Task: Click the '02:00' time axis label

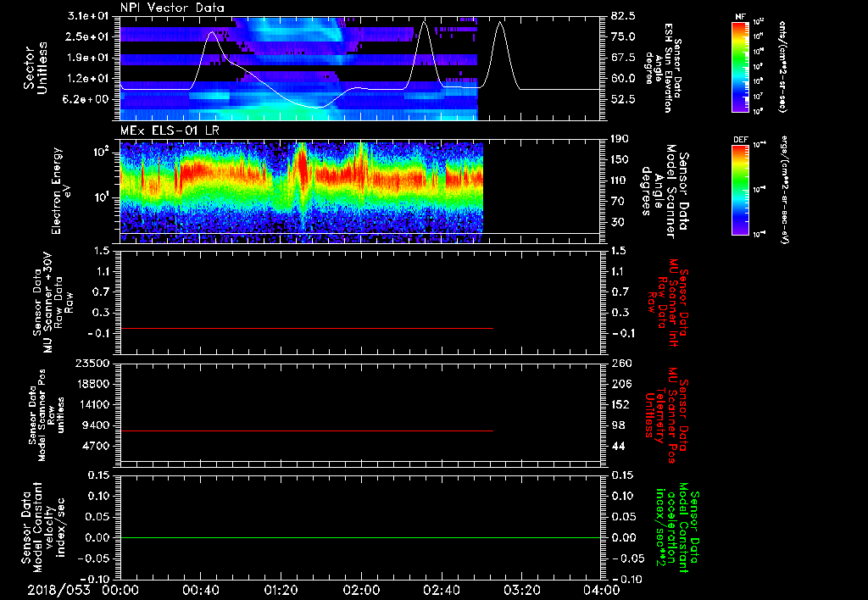Action: pyautogui.click(x=361, y=590)
